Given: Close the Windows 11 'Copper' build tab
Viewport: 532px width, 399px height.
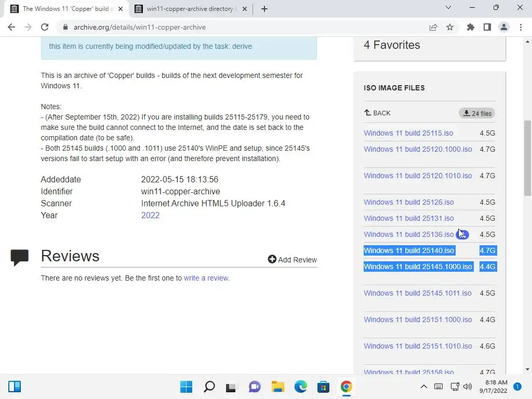Looking at the screenshot, I should 121,9.
